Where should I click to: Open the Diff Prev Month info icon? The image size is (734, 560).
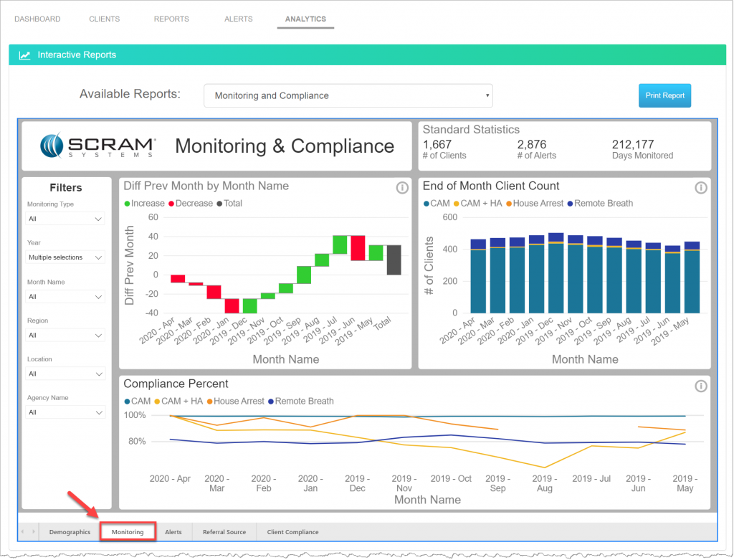coord(402,188)
